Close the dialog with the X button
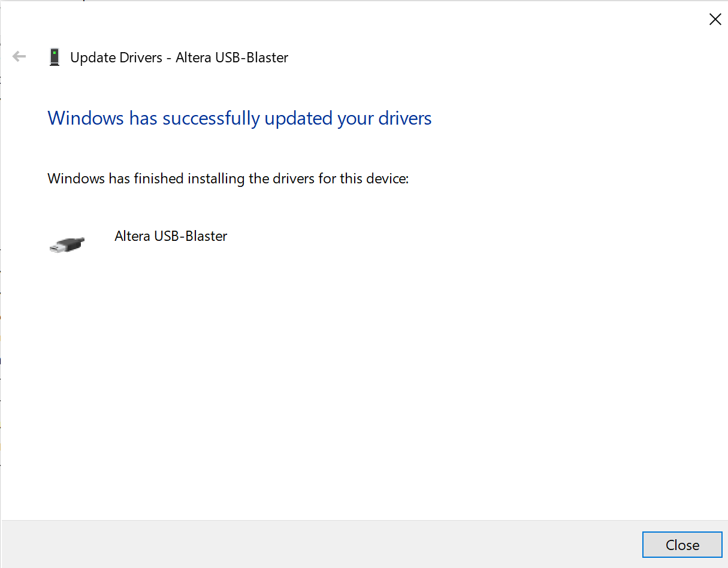The image size is (728, 568). (715, 19)
